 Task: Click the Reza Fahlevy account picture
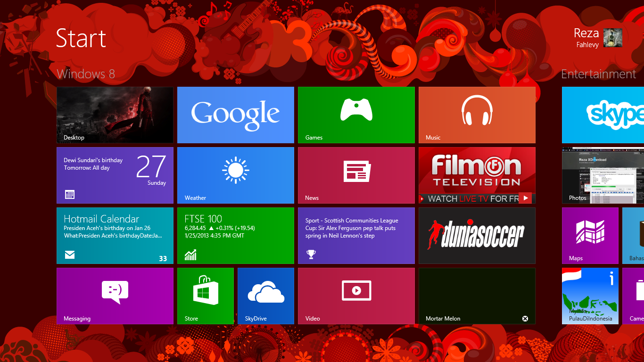click(613, 38)
